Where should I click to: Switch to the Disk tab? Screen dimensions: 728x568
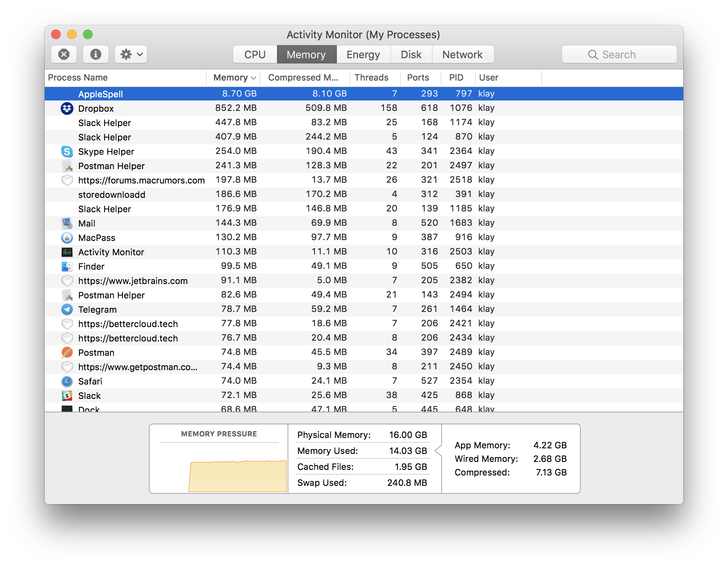coord(411,54)
